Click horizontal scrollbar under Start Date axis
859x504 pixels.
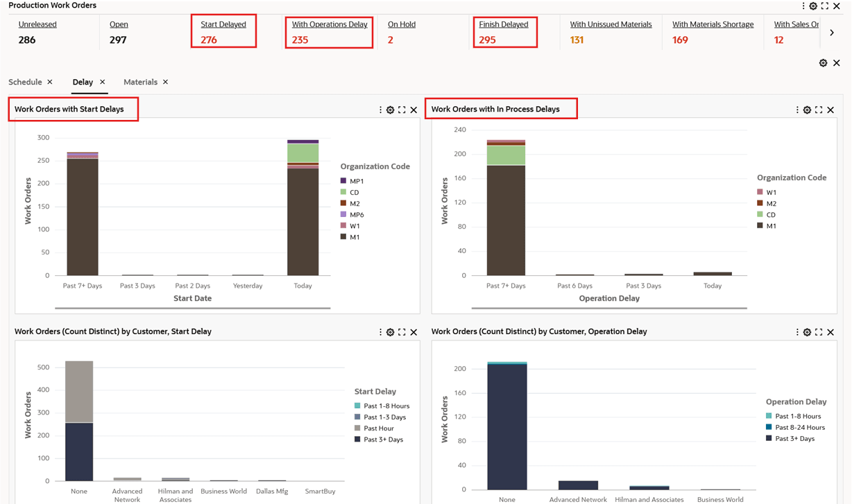pos(192,308)
